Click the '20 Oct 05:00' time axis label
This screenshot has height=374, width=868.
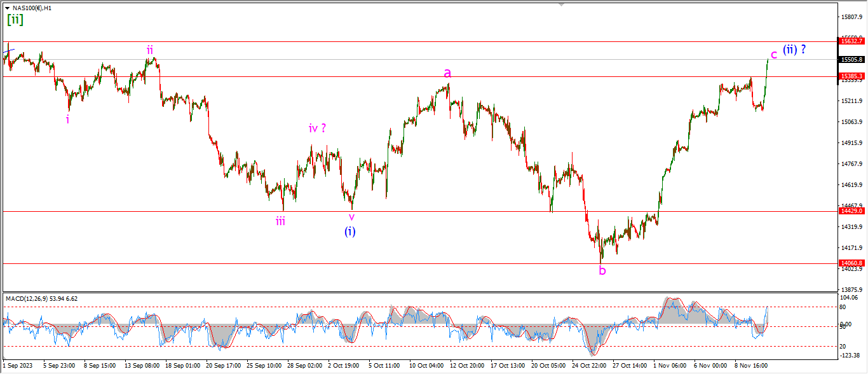tap(549, 366)
